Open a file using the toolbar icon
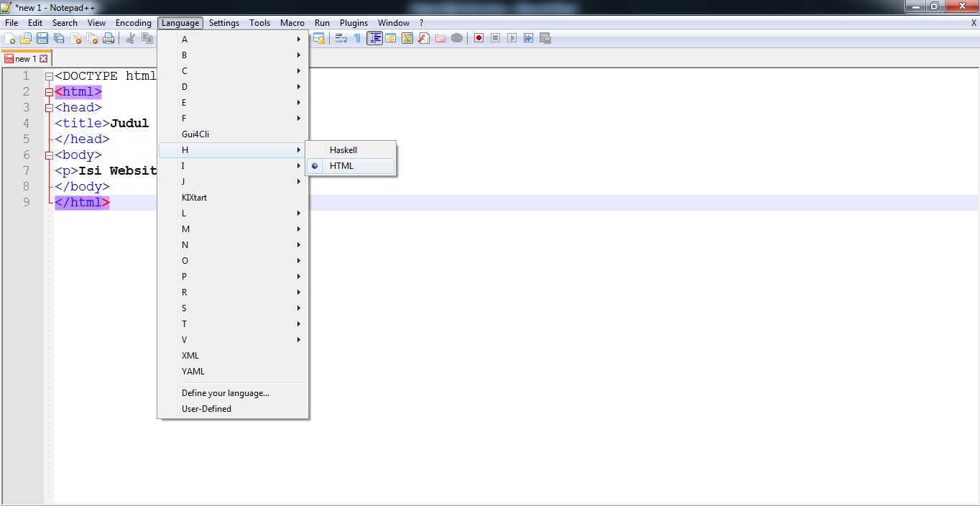980x506 pixels. (25, 38)
